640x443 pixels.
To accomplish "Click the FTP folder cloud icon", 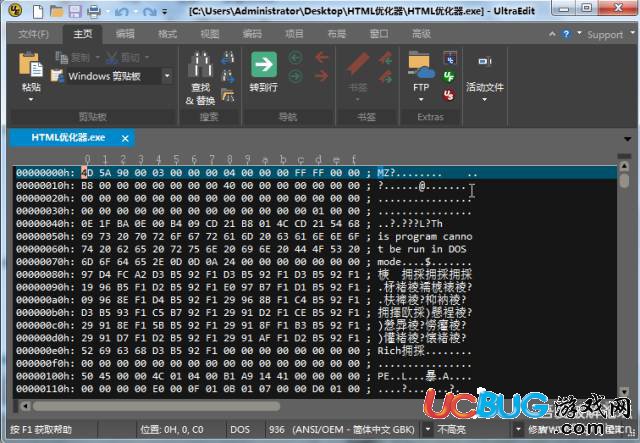I will point(421,65).
